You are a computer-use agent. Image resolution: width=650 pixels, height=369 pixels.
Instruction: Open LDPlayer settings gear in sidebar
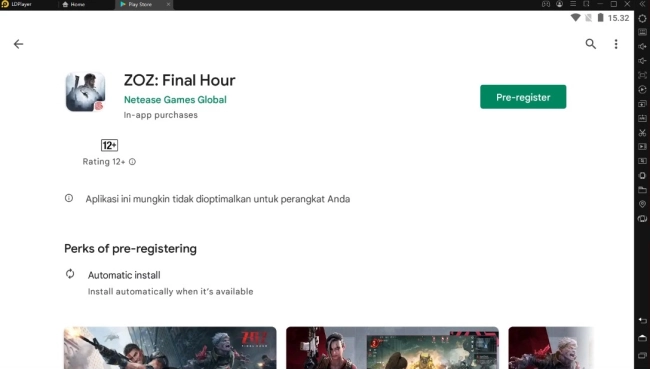642,18
